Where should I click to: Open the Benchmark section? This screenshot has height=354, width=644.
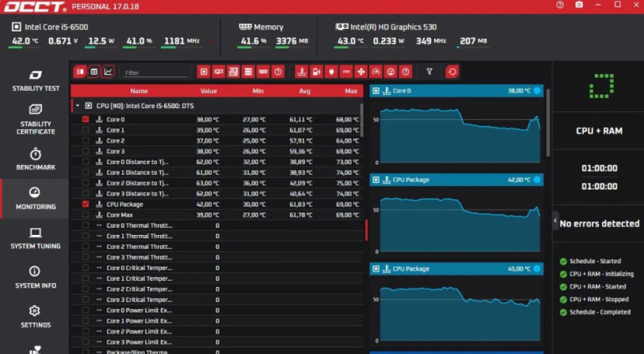tap(36, 159)
